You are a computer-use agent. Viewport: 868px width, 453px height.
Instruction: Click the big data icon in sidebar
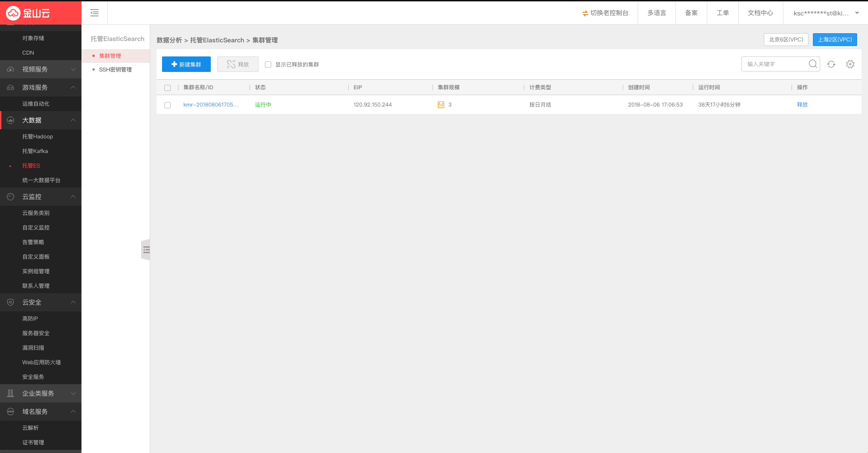[10, 120]
